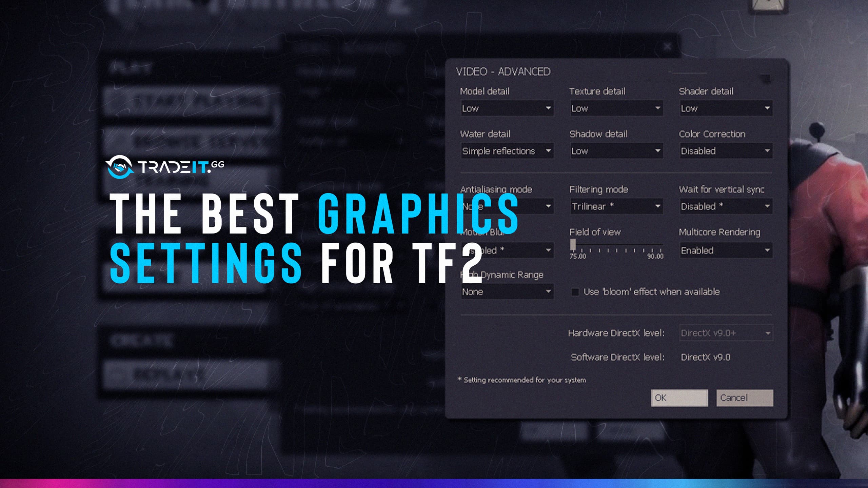The image size is (868, 488).
Task: Open Water detail dropdown
Action: [506, 151]
